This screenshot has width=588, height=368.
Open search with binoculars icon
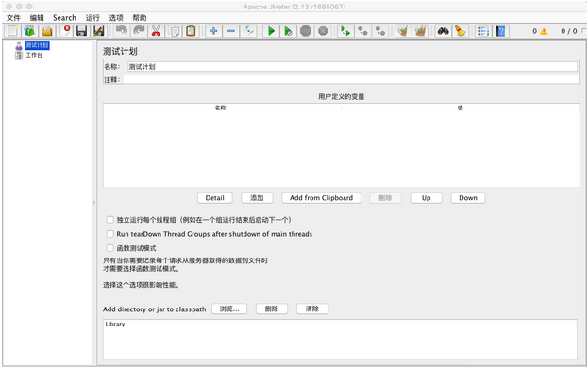(443, 31)
